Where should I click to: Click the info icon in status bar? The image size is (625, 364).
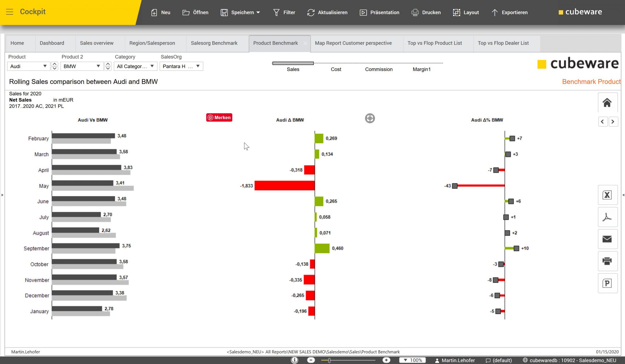tap(294, 360)
